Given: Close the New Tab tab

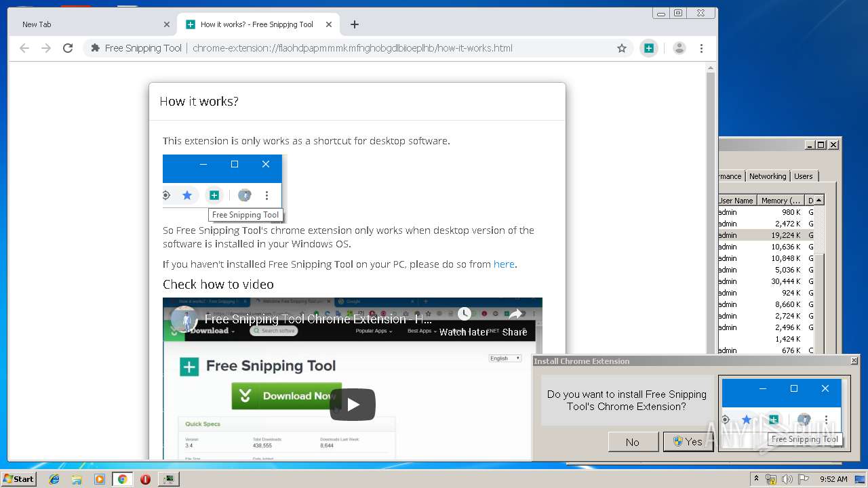Looking at the screenshot, I should (167, 24).
